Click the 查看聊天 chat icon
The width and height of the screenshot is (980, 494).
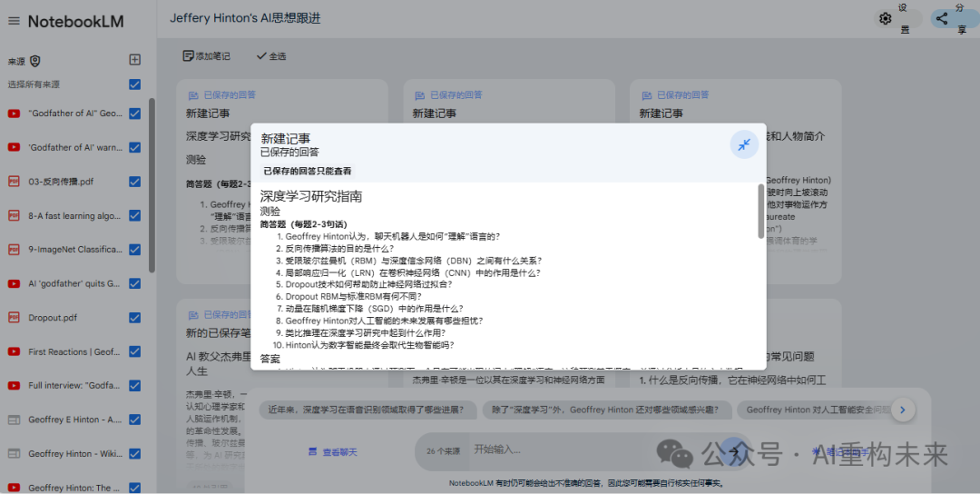pos(312,451)
